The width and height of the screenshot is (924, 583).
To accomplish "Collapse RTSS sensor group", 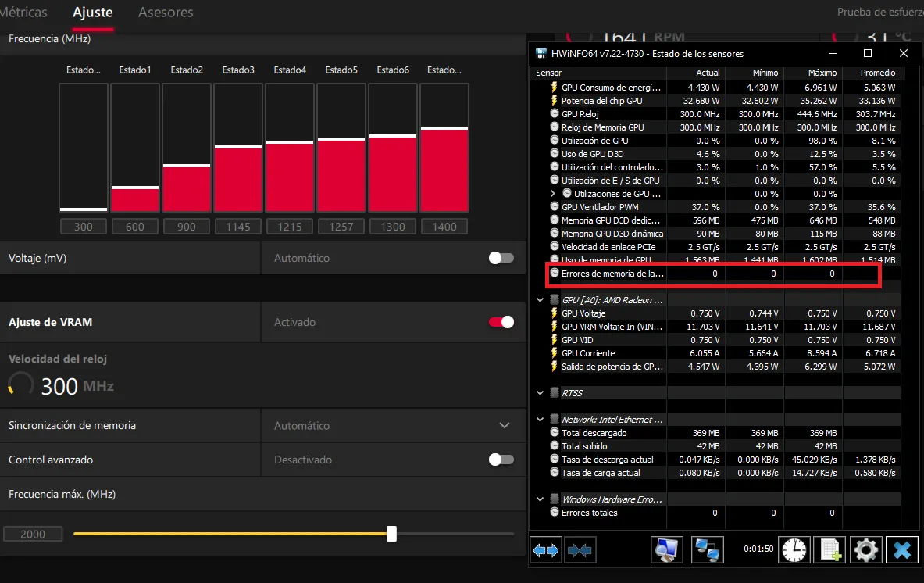I will (x=540, y=392).
